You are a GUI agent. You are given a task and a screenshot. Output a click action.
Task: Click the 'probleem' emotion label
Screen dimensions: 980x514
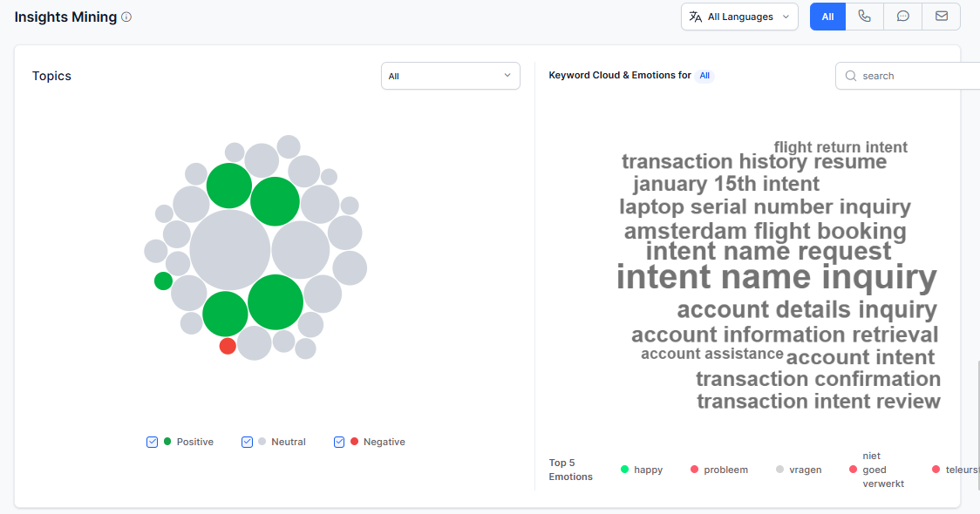pos(725,470)
